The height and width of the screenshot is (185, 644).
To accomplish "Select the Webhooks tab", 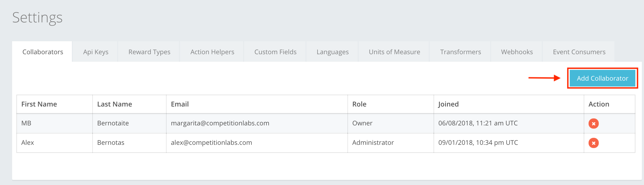I will point(517,52).
